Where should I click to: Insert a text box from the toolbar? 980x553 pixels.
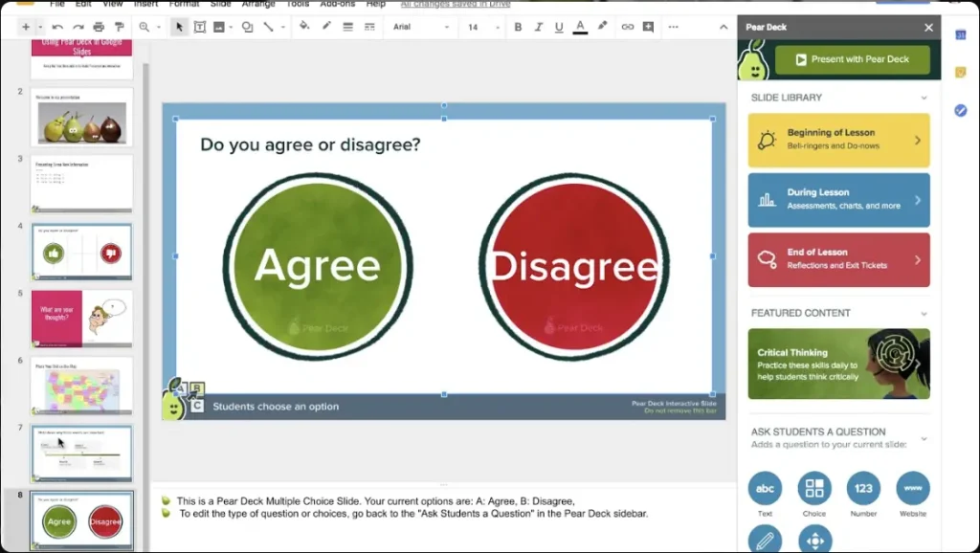[199, 26]
